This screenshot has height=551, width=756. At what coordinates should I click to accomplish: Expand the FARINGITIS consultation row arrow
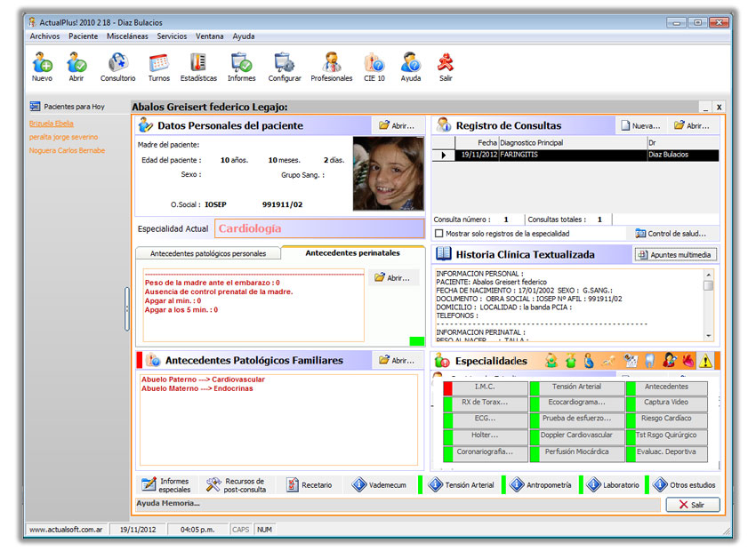click(444, 155)
